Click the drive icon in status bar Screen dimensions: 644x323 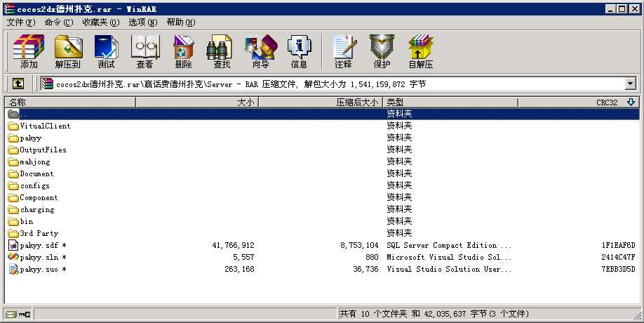coord(11,315)
